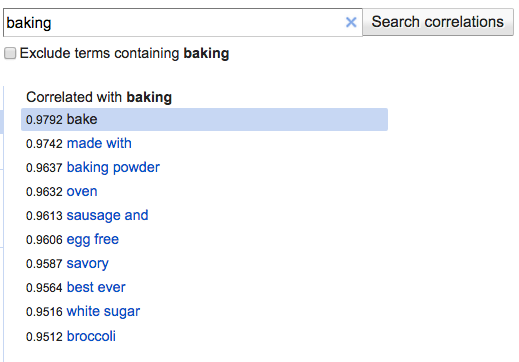Click the 0.9512 correlation score

point(44,337)
